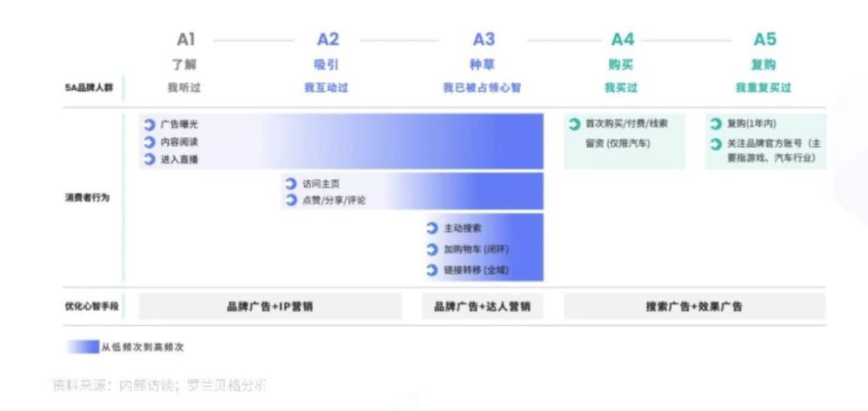Click the icon beside 内容阅读
868x411 pixels.
click(149, 142)
